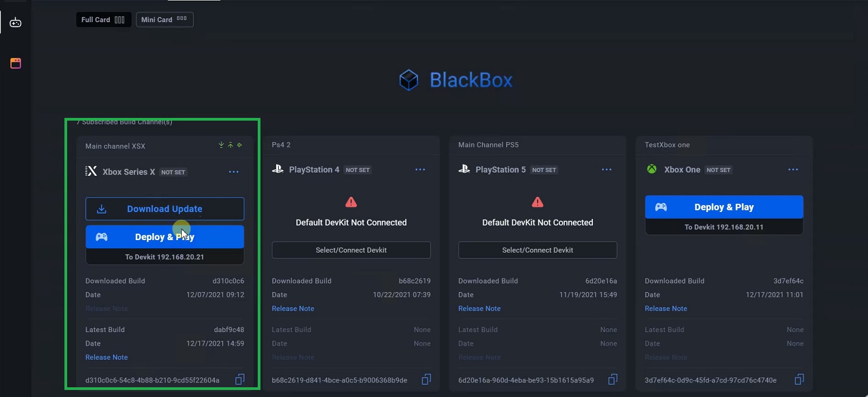
Task: Copy the build ID 6d20e16a-960d-4eba-be93-15b1615a95a9
Action: pyautogui.click(x=612, y=380)
